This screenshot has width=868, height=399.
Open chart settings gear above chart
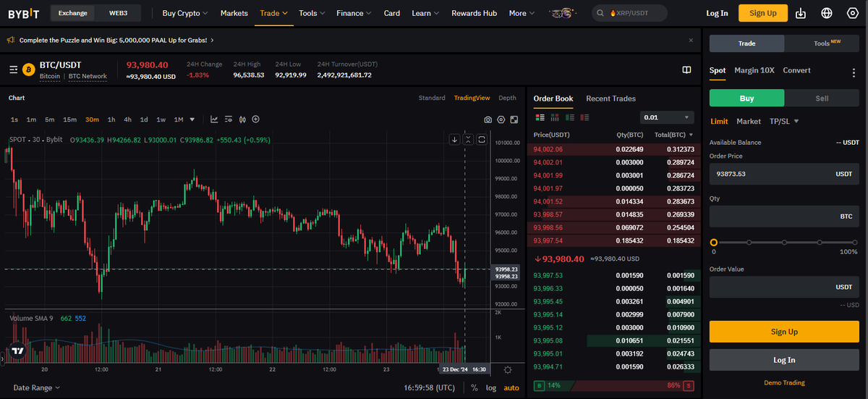[x=501, y=119]
